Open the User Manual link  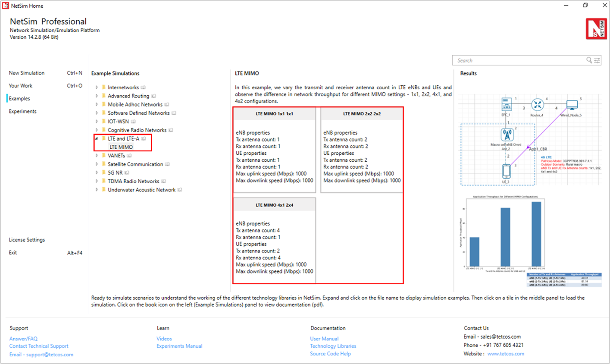pyautogui.click(x=324, y=339)
